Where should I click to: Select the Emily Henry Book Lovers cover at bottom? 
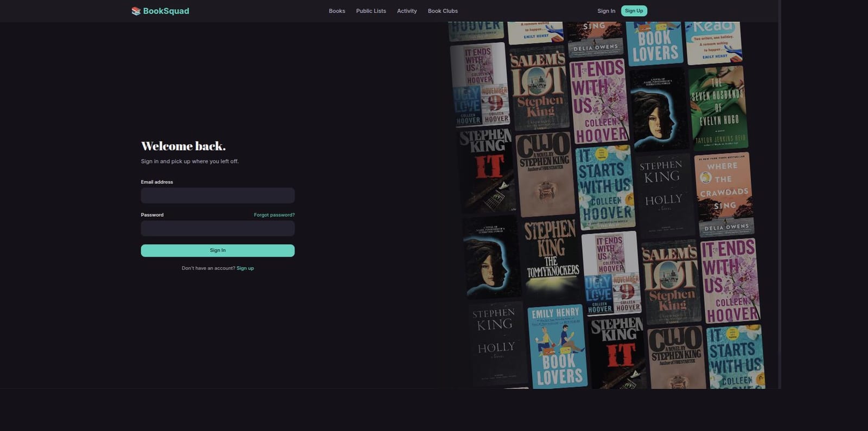point(557,346)
